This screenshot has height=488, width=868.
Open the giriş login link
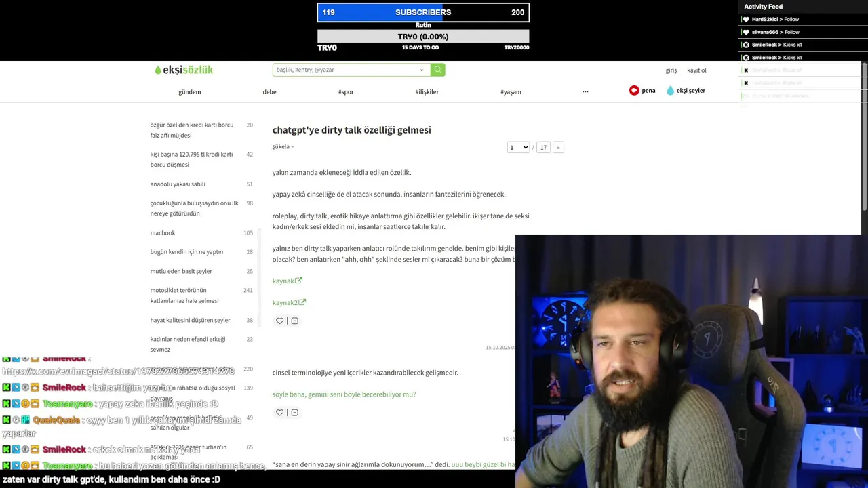(x=671, y=70)
